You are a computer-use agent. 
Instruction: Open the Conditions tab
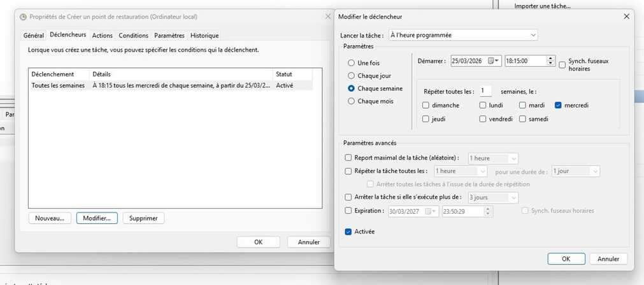[133, 36]
